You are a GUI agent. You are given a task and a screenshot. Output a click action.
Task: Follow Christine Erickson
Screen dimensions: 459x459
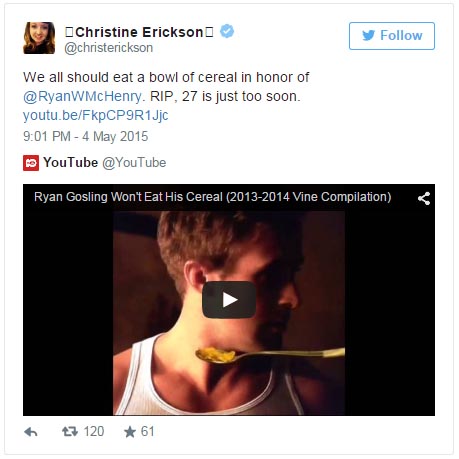pos(392,36)
